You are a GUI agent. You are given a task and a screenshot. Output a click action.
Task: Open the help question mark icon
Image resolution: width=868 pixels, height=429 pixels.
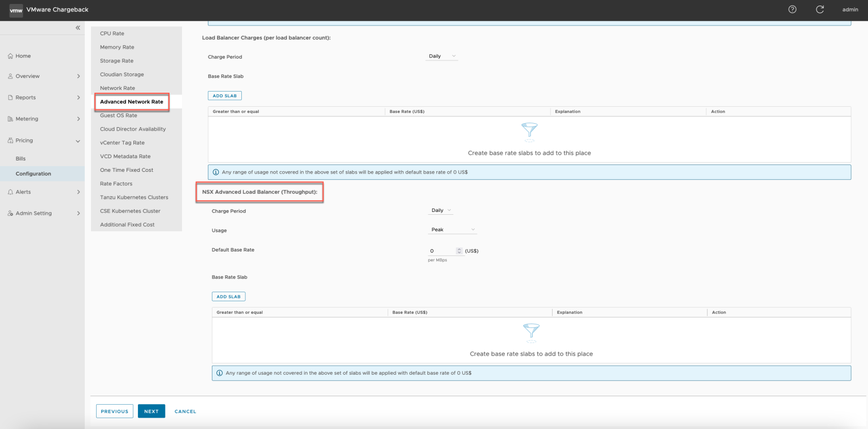tap(792, 10)
